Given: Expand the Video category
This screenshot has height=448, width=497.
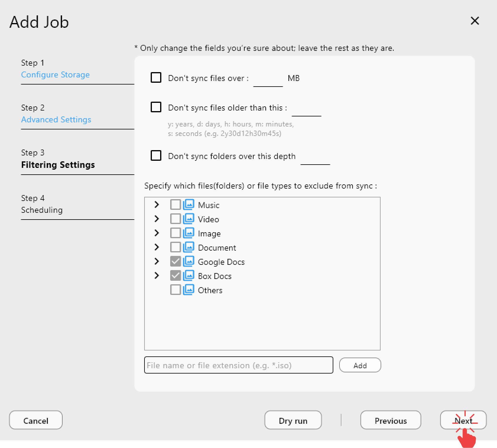Looking at the screenshot, I should click(157, 219).
